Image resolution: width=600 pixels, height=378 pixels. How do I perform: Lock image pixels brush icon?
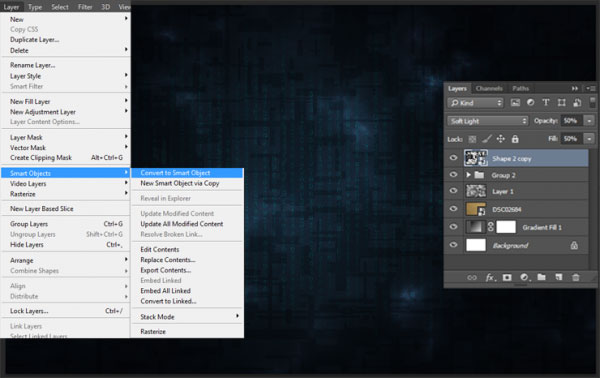pos(487,139)
